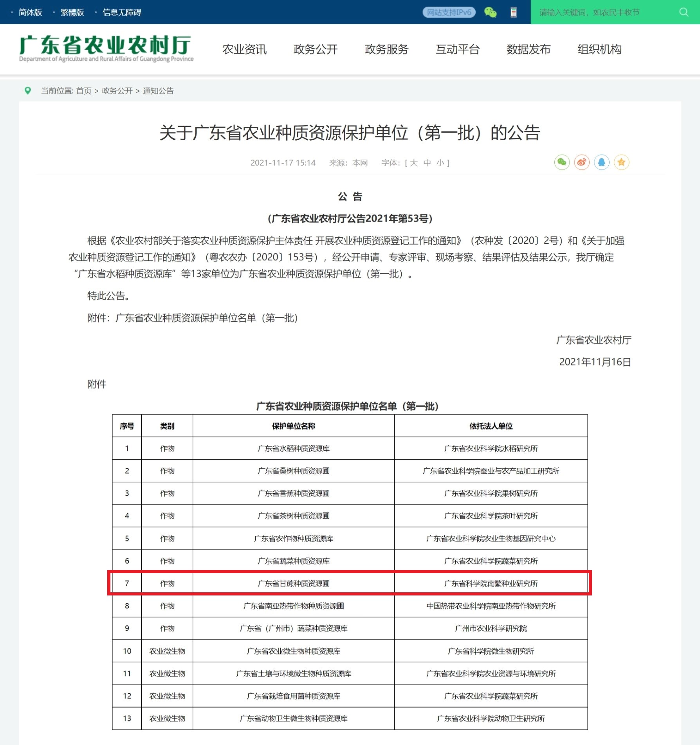
Task: Click cell 广东省农业微生物种质资源库
Action: coord(294,651)
